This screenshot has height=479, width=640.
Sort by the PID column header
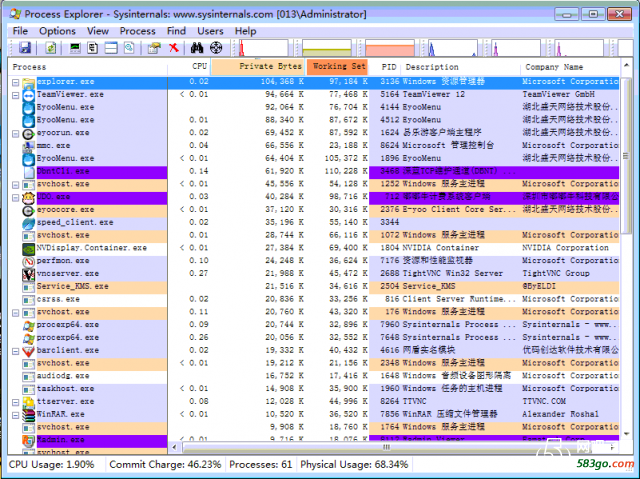click(x=385, y=67)
